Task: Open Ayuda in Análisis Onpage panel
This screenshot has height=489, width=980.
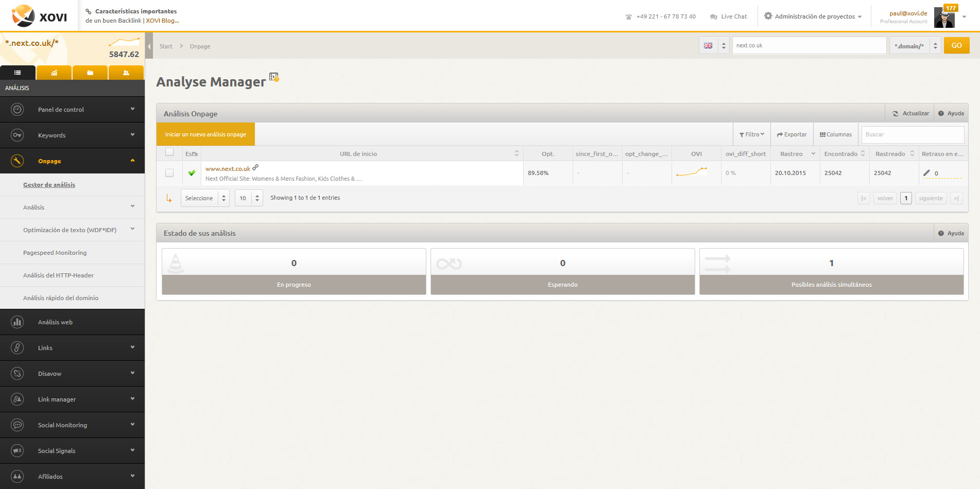Action: tap(951, 113)
